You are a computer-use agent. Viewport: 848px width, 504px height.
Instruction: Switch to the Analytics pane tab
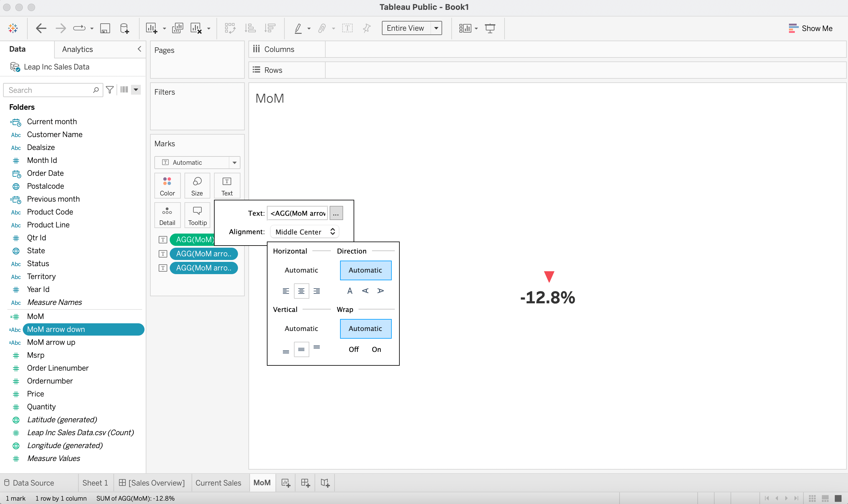(77, 49)
